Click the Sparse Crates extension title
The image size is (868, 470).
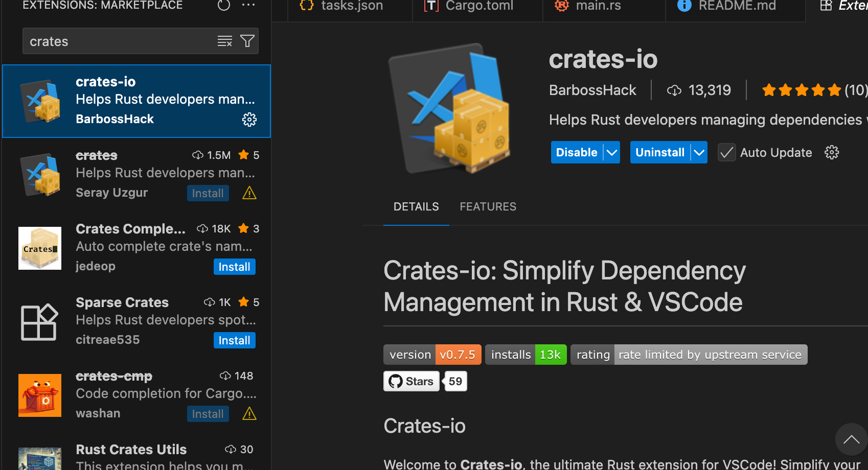122,302
